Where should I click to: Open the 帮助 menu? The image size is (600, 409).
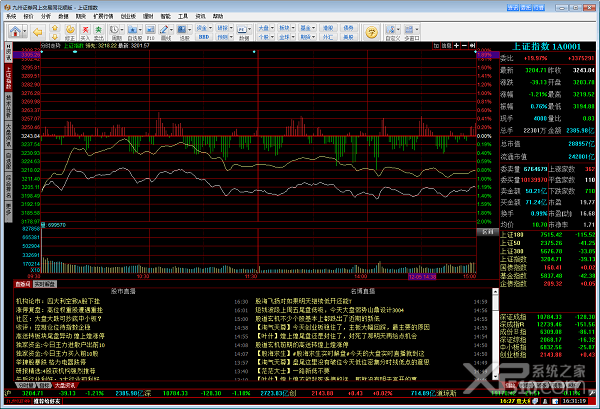[x=218, y=16]
